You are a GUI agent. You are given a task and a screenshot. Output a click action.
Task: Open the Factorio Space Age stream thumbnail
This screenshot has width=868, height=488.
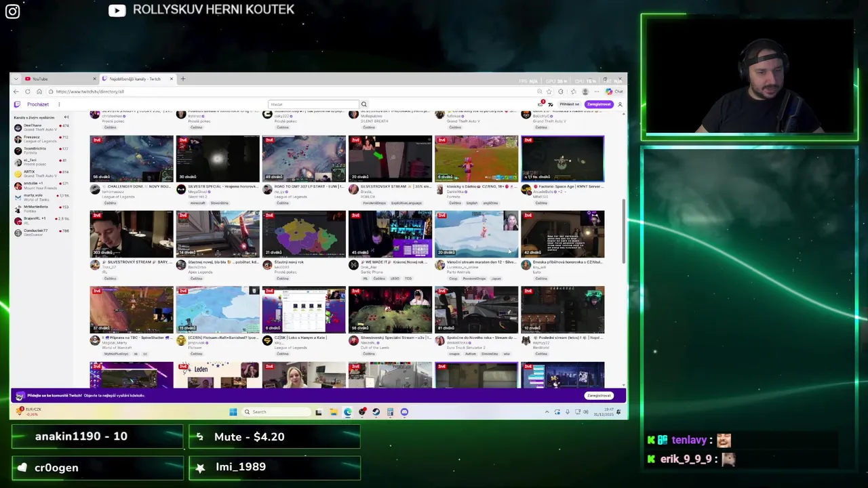(562, 159)
